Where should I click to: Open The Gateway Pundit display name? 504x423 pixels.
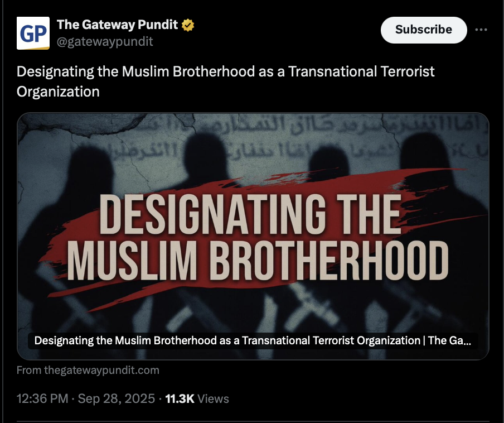[117, 25]
